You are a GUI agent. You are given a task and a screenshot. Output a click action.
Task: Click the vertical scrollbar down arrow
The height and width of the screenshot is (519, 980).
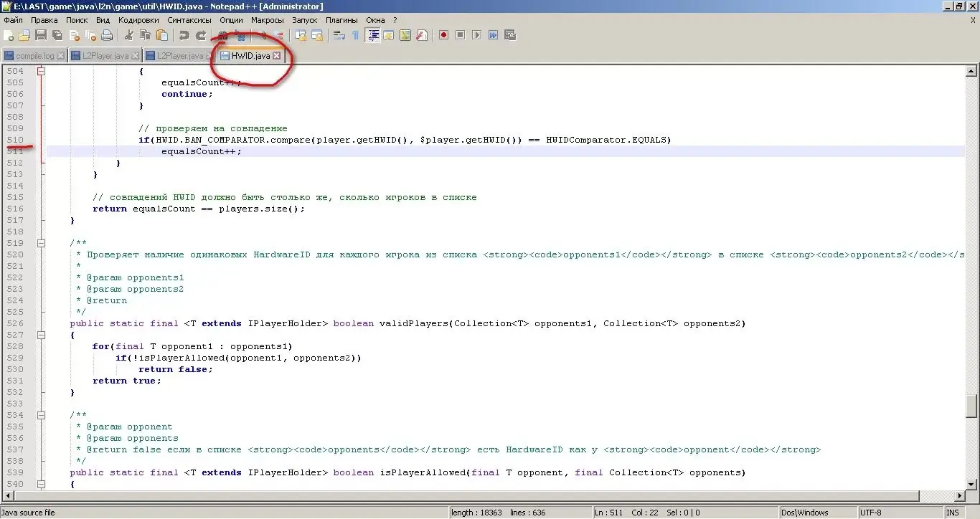pyautogui.click(x=971, y=485)
